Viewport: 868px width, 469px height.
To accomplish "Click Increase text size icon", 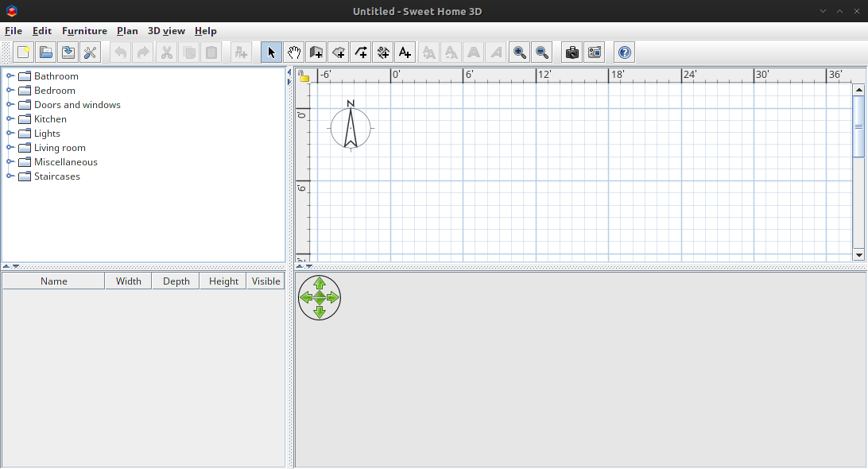I will coord(428,52).
